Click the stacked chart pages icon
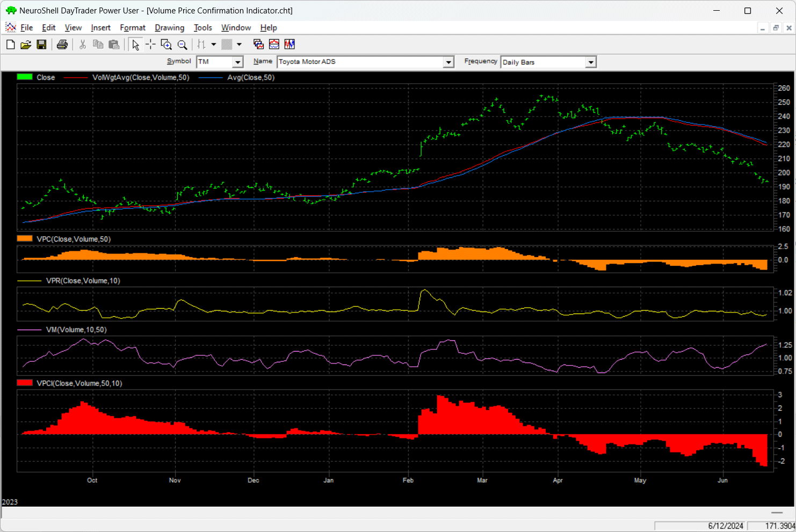796x532 pixels. [258, 45]
